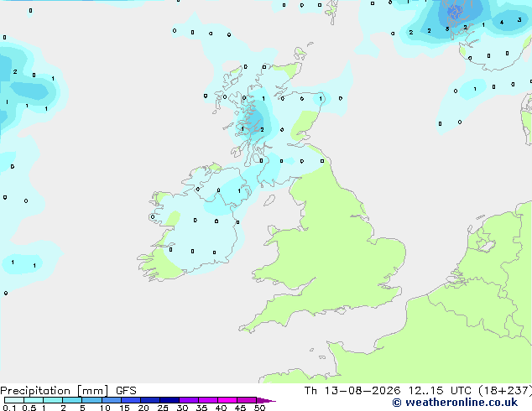The height and width of the screenshot is (411, 532).
Task: Click the 'GFS' model label
Action: pos(126,391)
